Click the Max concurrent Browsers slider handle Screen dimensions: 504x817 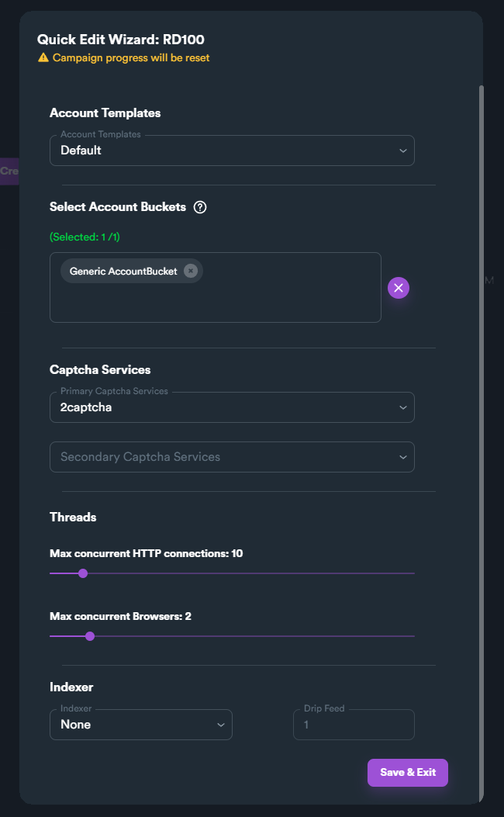pyautogui.click(x=90, y=636)
